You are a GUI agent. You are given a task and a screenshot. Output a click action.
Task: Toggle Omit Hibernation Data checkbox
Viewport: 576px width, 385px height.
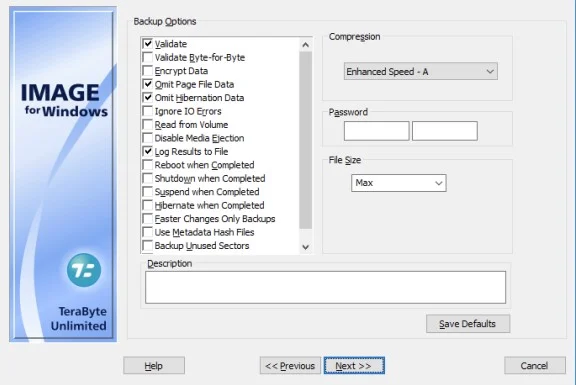click(x=148, y=98)
